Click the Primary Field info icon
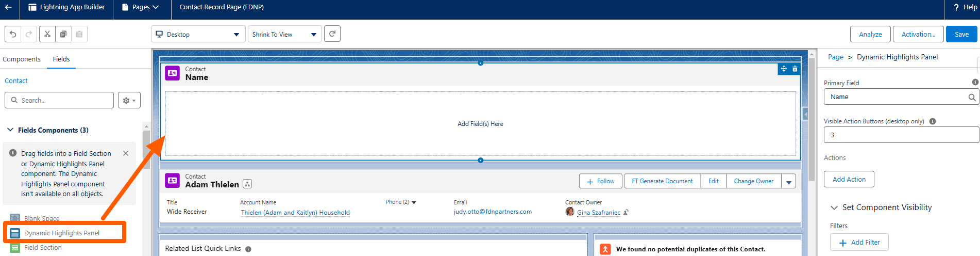The image size is (980, 256). coord(975,82)
